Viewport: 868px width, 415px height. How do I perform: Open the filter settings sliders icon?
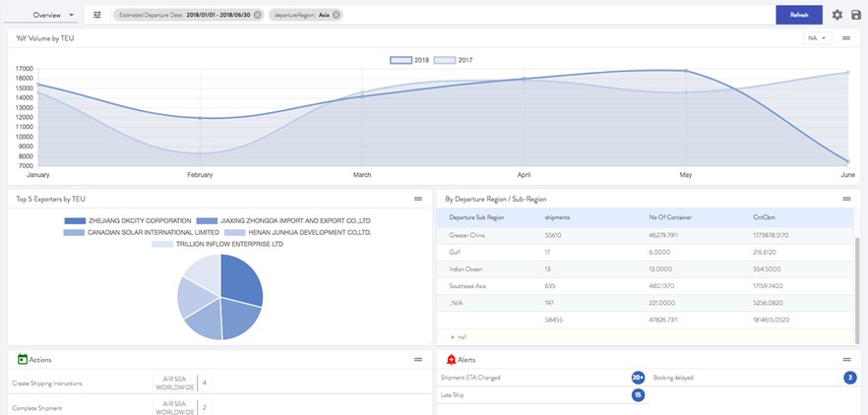point(96,15)
